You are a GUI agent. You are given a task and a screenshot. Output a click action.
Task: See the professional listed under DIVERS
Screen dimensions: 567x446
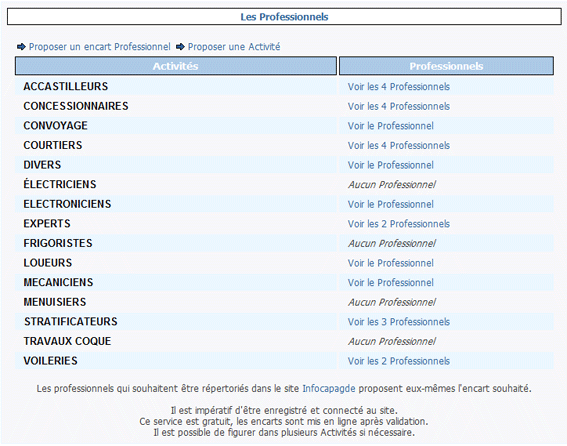391,165
